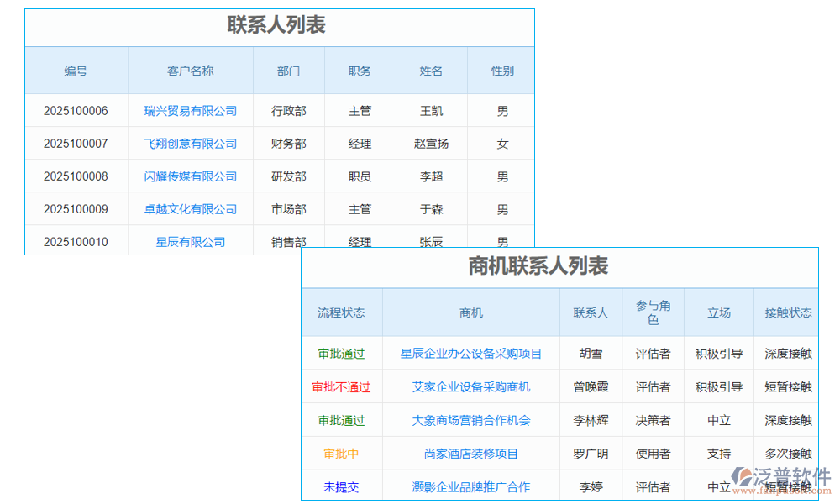
Task: Select the 未提交 status label
Action: [x=342, y=486]
